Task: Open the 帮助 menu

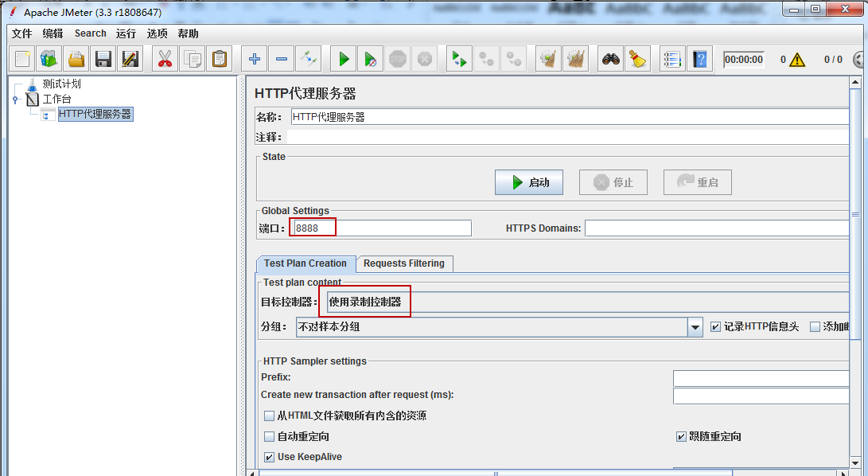Action: 188,33
